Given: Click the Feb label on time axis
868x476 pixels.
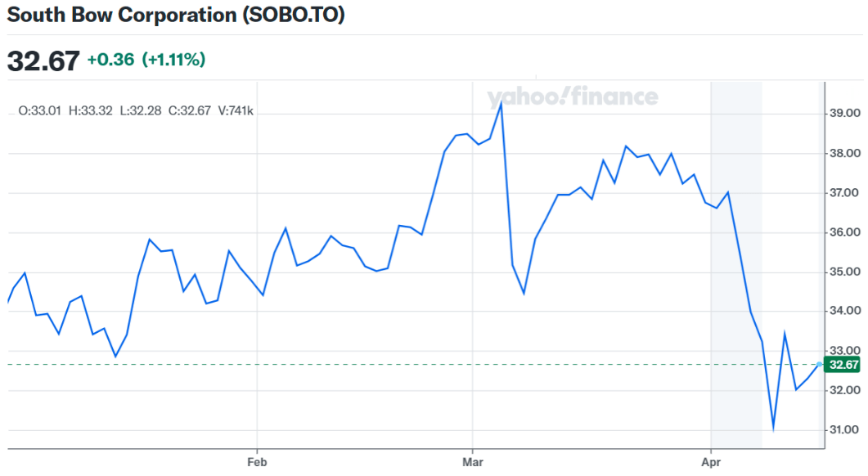Looking at the screenshot, I should click(x=257, y=462).
